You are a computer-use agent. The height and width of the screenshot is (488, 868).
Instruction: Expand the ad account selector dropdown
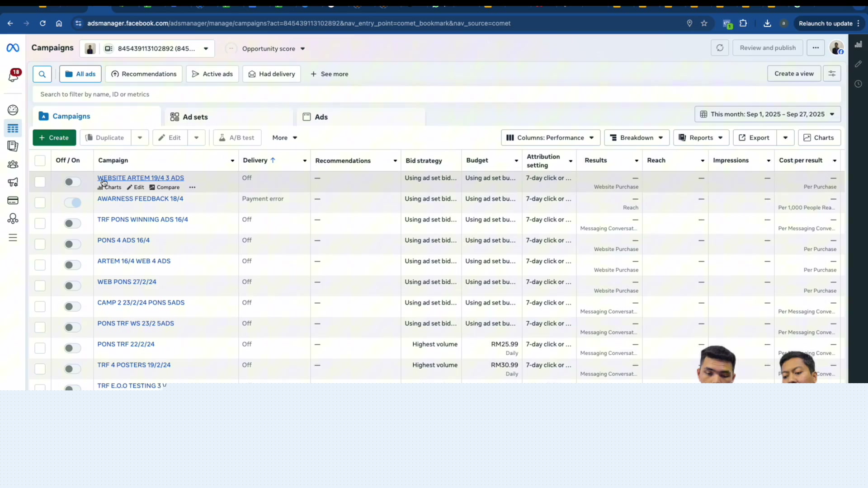pyautogui.click(x=147, y=48)
